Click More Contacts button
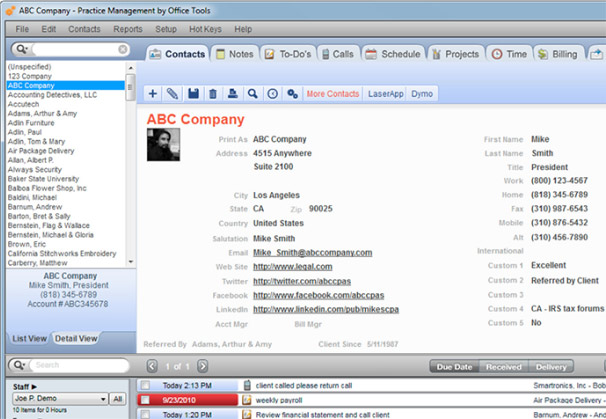 333,94
